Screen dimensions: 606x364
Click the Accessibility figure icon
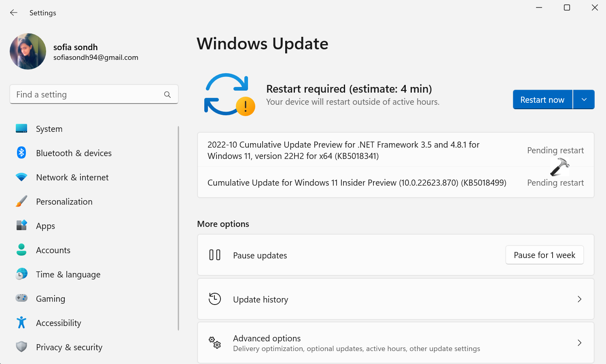(x=21, y=323)
